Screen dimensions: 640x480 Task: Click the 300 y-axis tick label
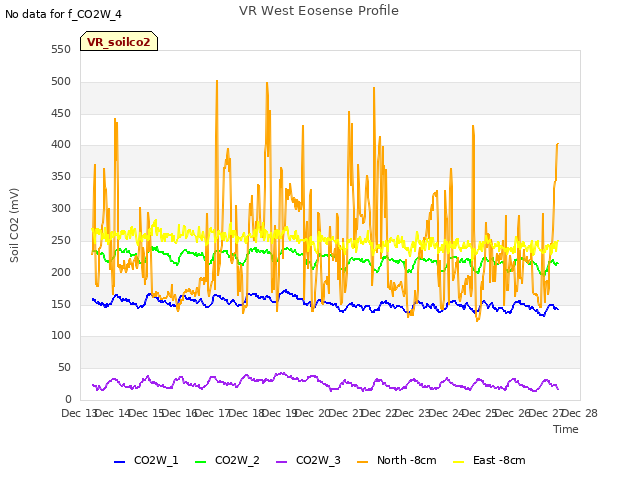(x=61, y=209)
